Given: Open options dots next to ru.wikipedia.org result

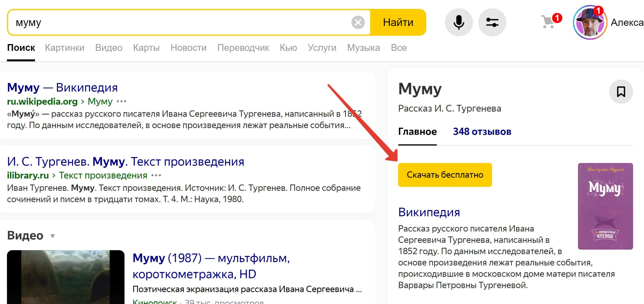Looking at the screenshot, I should 122,102.
